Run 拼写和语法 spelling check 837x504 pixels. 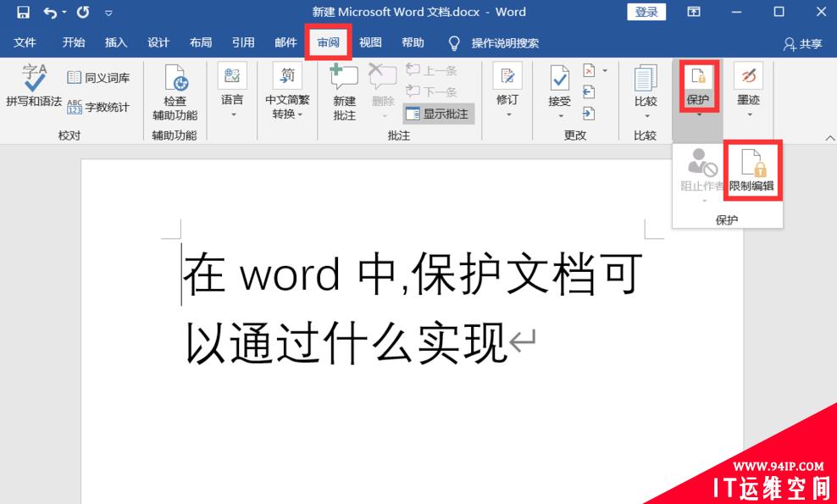click(34, 86)
